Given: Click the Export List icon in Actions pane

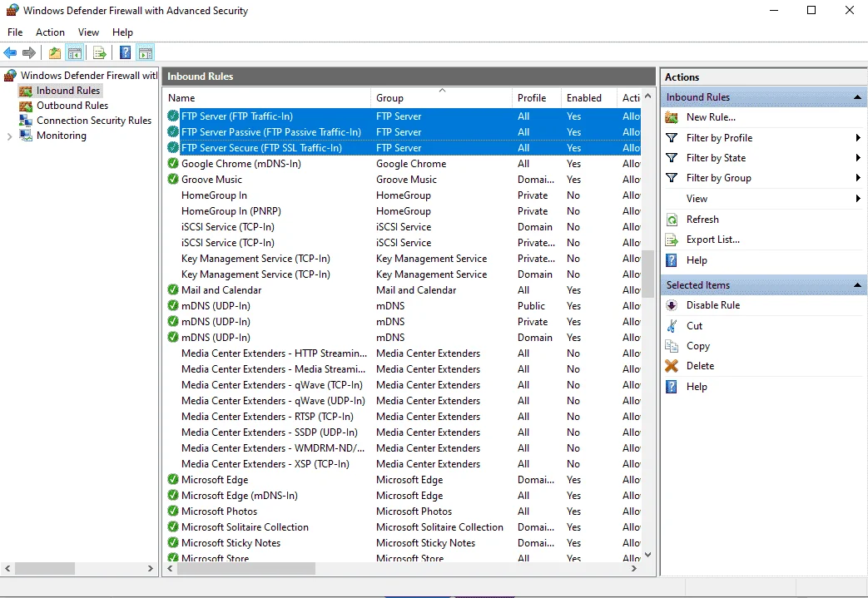Looking at the screenshot, I should [x=672, y=240].
